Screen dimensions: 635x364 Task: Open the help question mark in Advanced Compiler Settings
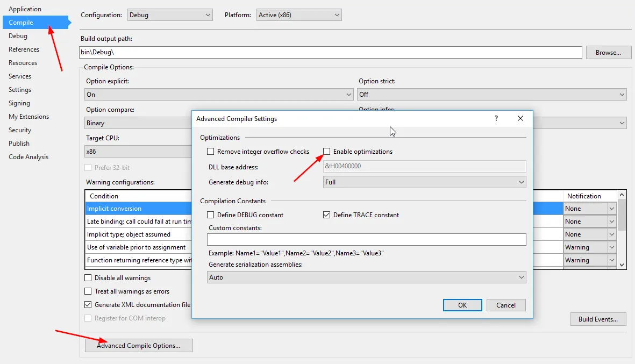[x=496, y=118]
